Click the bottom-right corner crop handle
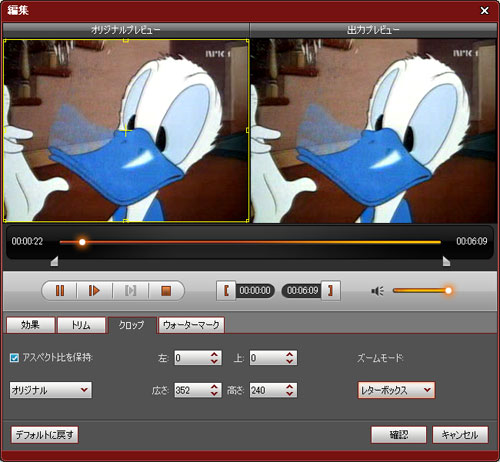The height and width of the screenshot is (462, 500). pyautogui.click(x=247, y=221)
